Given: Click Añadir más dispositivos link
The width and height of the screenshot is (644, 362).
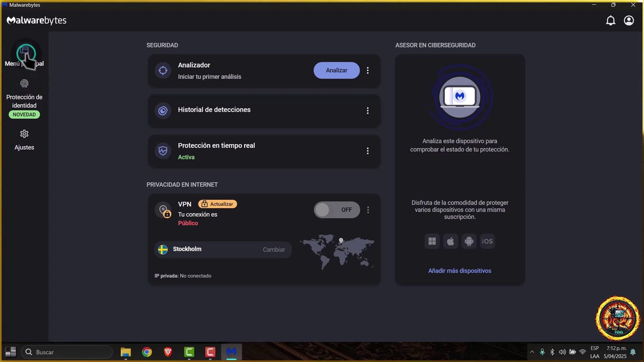Looking at the screenshot, I should (460, 270).
